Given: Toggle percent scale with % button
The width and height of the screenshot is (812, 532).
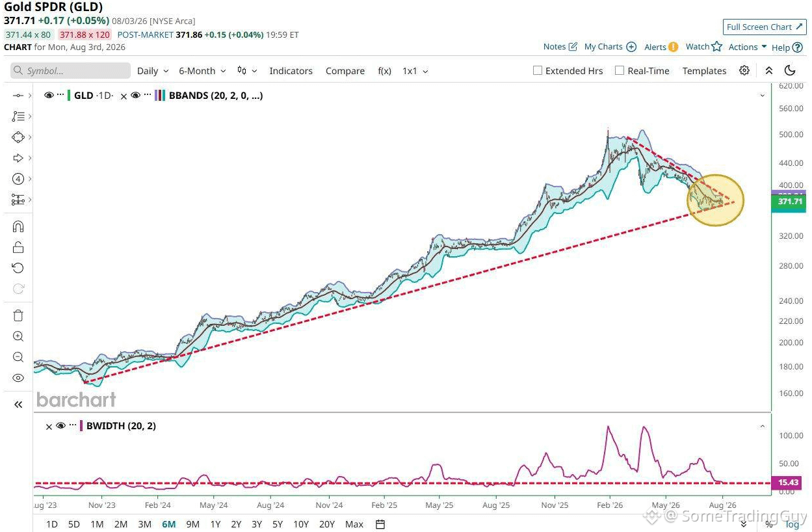Looking at the screenshot, I should tap(769, 524).
